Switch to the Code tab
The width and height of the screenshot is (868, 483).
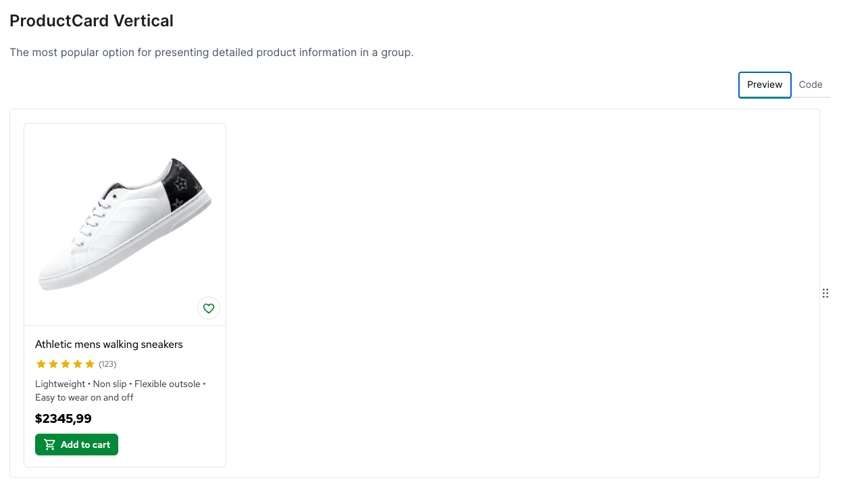[810, 84]
